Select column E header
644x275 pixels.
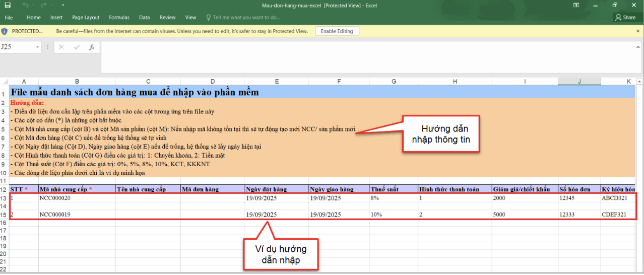tap(277, 81)
